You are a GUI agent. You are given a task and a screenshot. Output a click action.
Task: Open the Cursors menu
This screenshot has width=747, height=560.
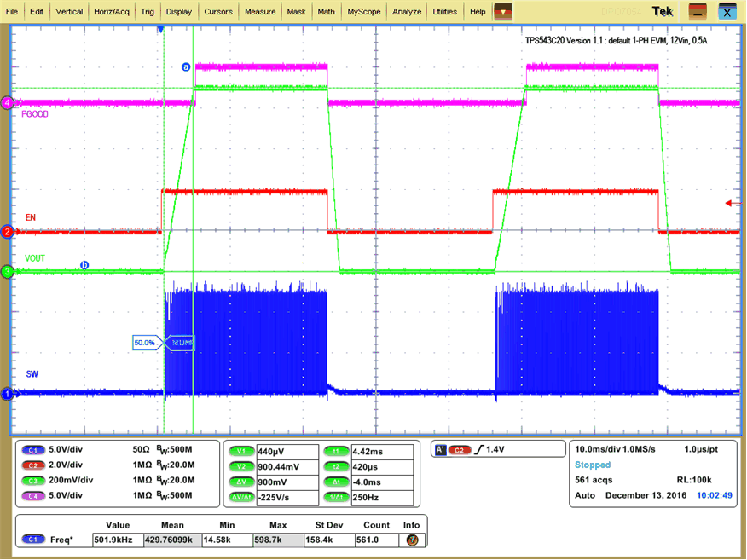[x=218, y=12]
